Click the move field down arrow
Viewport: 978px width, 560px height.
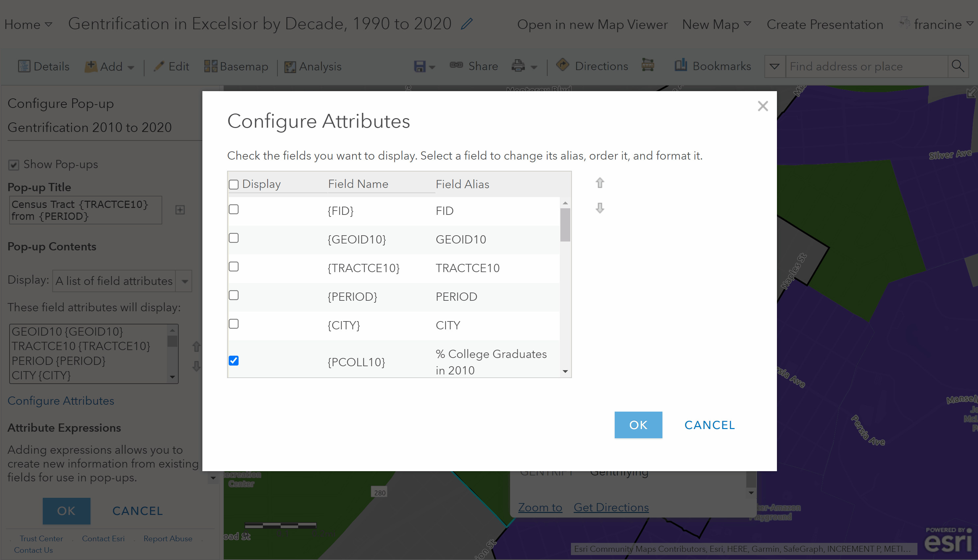pyautogui.click(x=600, y=208)
